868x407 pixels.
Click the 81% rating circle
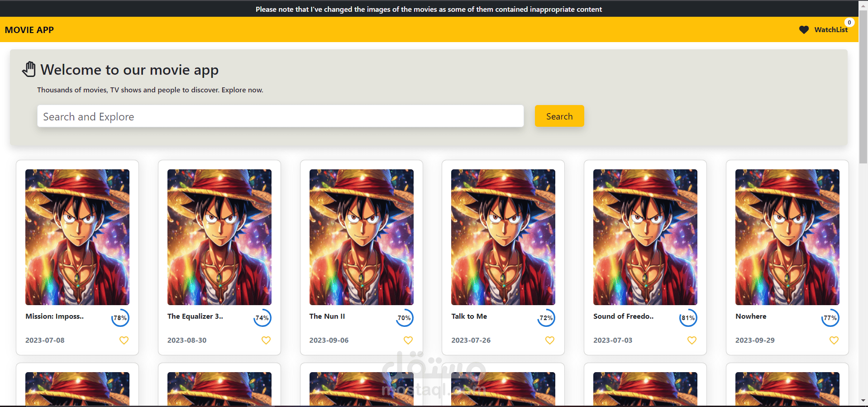[x=688, y=318]
